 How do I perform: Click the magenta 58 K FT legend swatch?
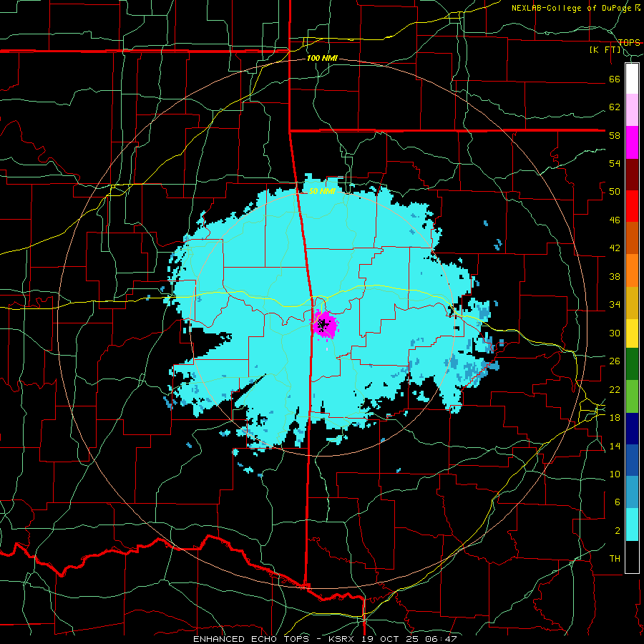[x=632, y=142]
